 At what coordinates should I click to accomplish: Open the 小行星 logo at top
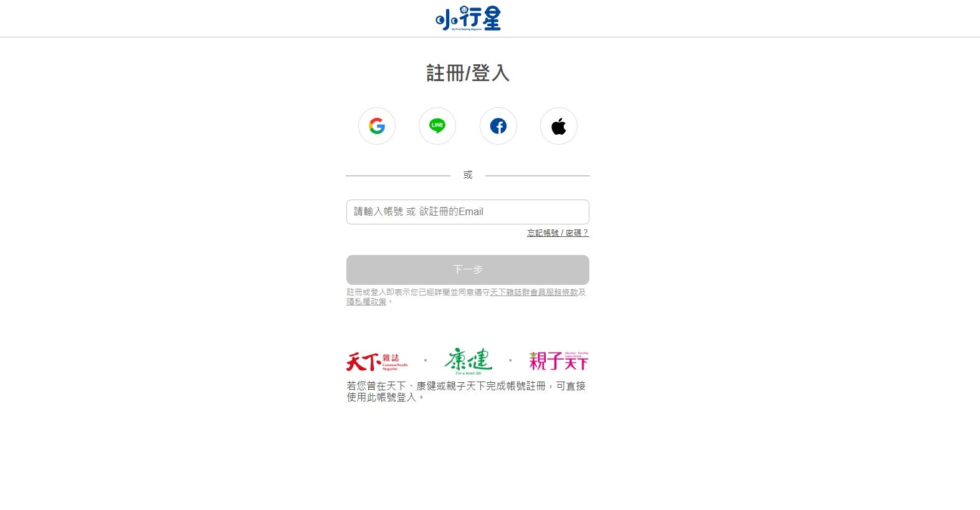pyautogui.click(x=468, y=18)
